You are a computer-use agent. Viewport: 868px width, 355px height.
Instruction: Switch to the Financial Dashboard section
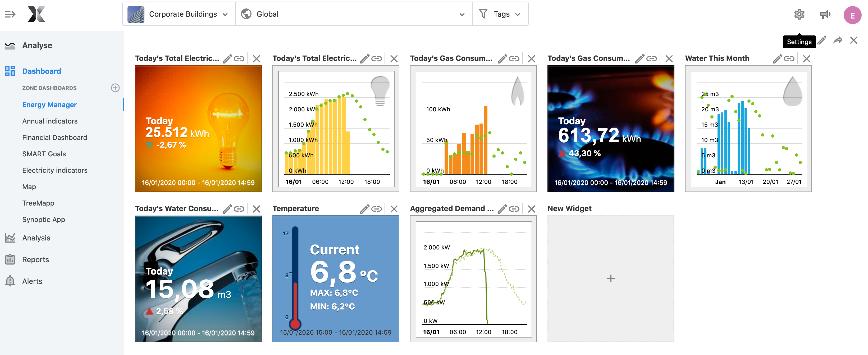[x=54, y=138]
